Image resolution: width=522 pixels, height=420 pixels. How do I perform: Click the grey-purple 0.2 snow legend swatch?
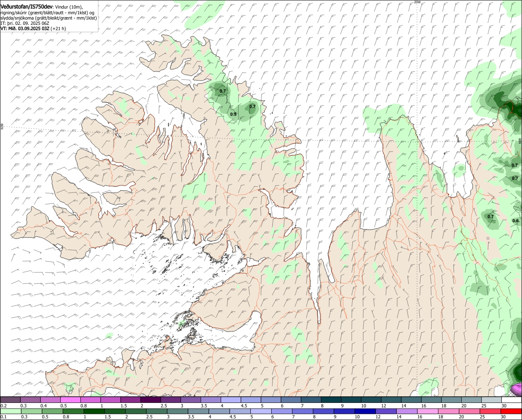[10, 400]
